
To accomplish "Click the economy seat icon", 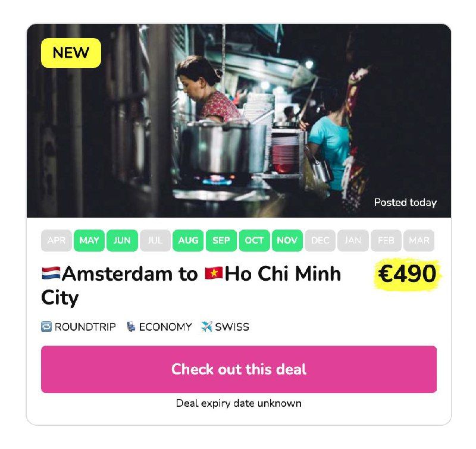I will click(x=131, y=326).
